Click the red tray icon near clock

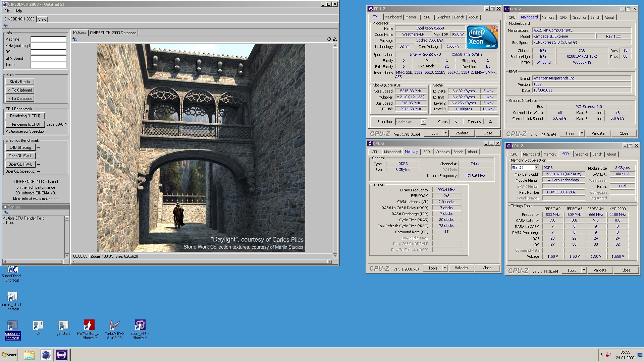point(608,355)
